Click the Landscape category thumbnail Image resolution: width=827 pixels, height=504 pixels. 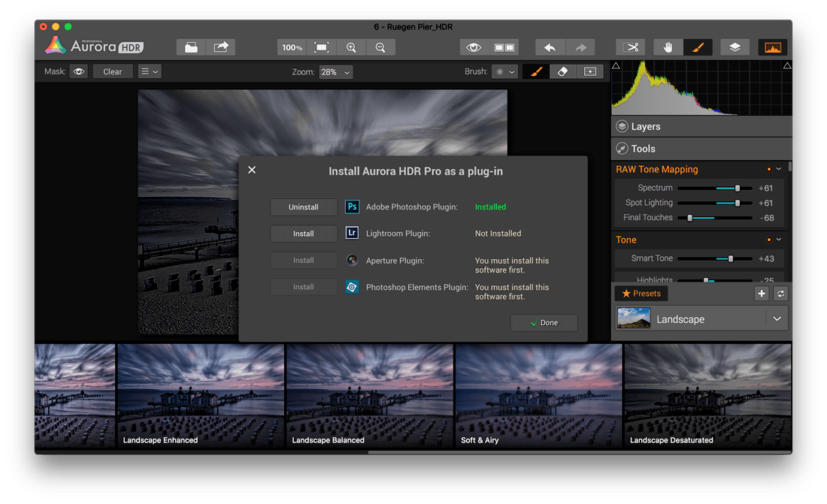point(634,319)
